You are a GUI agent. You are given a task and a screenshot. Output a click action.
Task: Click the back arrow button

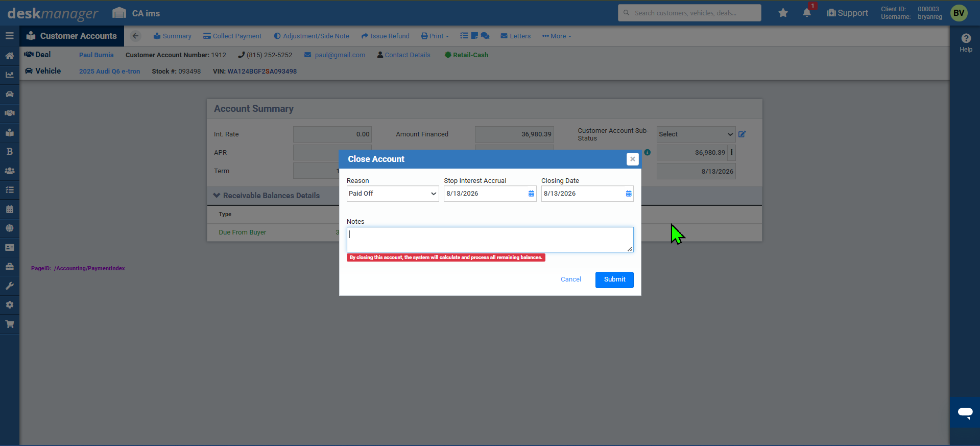click(135, 36)
